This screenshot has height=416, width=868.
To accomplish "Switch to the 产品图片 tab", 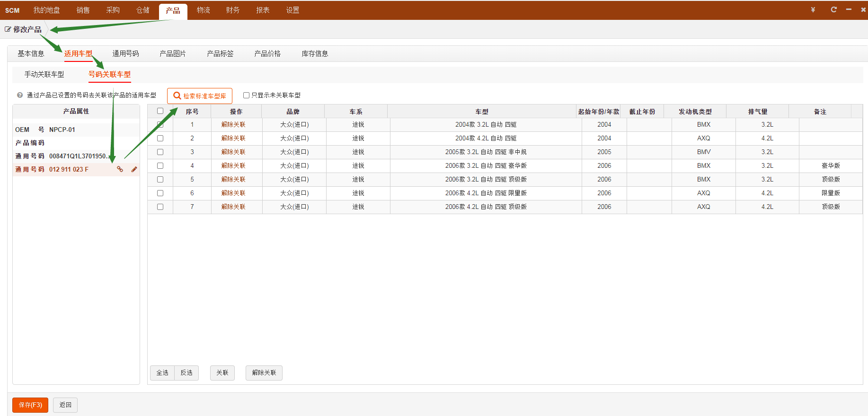I will coord(173,54).
